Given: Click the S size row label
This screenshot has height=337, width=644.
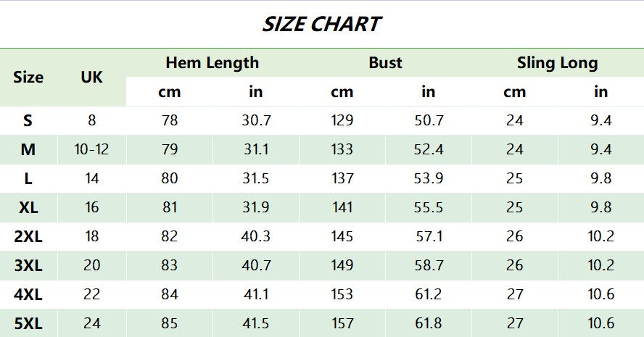Looking at the screenshot, I should [28, 120].
